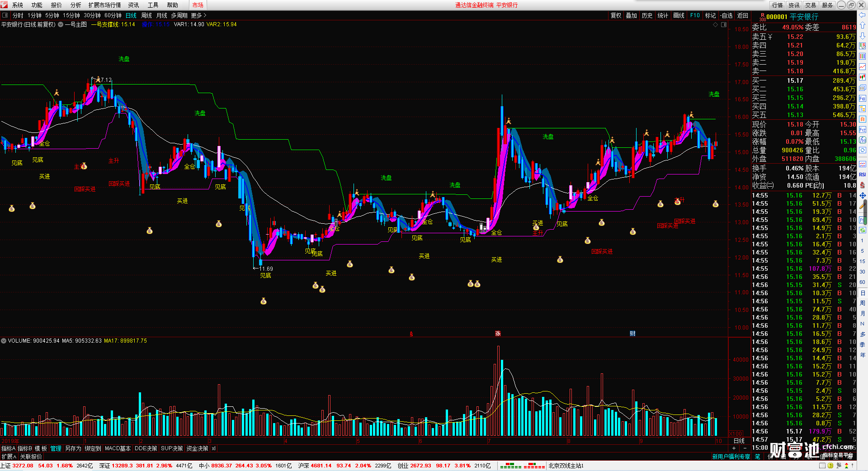Screen dimensions: 868x471
Task: Switch to the 市场 tab in the menu bar
Action: click(x=198, y=5)
